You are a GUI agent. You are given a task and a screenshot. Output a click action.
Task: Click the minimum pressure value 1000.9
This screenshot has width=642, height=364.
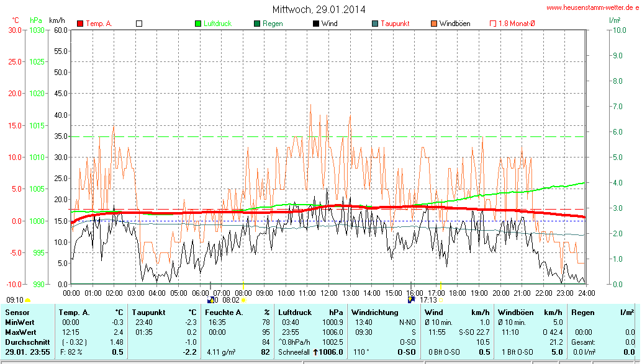(x=332, y=322)
